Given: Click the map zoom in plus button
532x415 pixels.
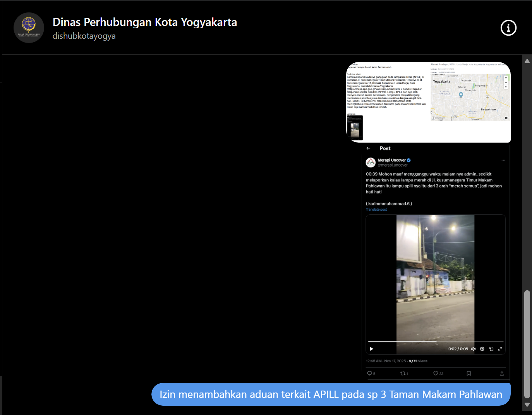Looking at the screenshot, I should 506,78.
